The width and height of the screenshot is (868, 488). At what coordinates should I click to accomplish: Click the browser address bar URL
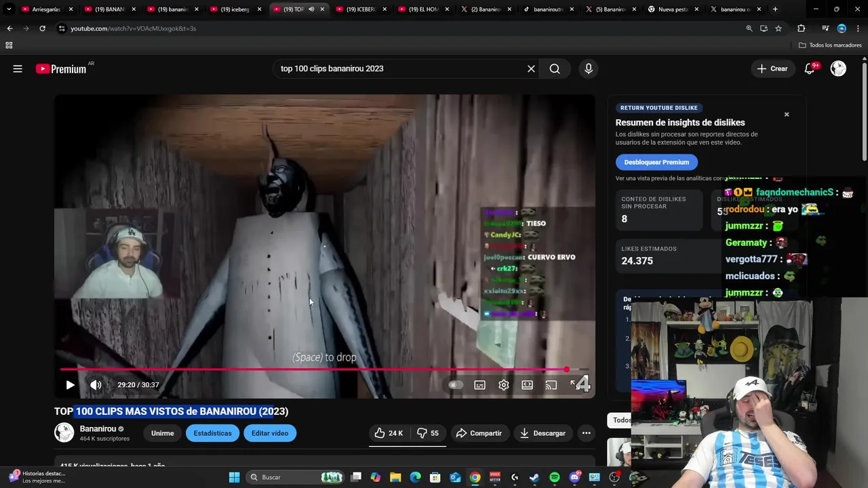(x=134, y=28)
